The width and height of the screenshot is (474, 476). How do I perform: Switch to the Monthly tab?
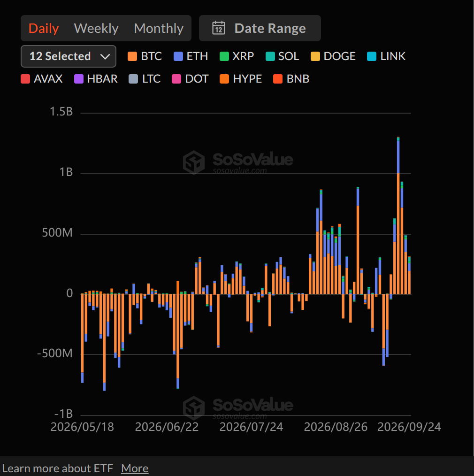point(159,28)
